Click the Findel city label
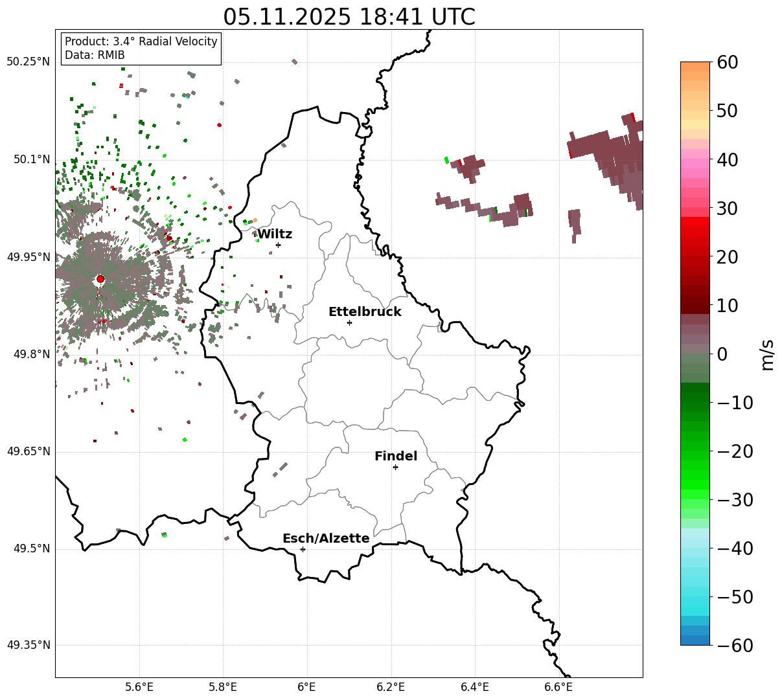Viewport: 782px width, 700px height. (396, 457)
